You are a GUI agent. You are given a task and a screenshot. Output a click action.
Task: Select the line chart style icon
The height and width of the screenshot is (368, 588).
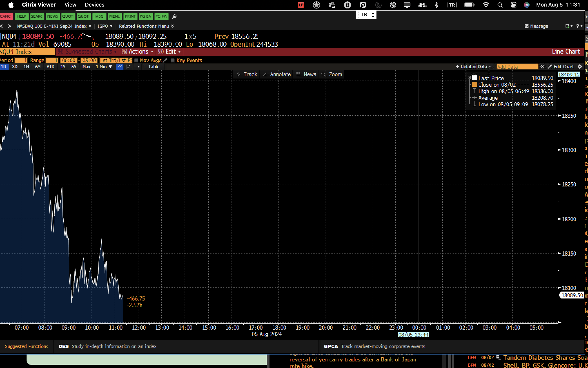(x=120, y=67)
